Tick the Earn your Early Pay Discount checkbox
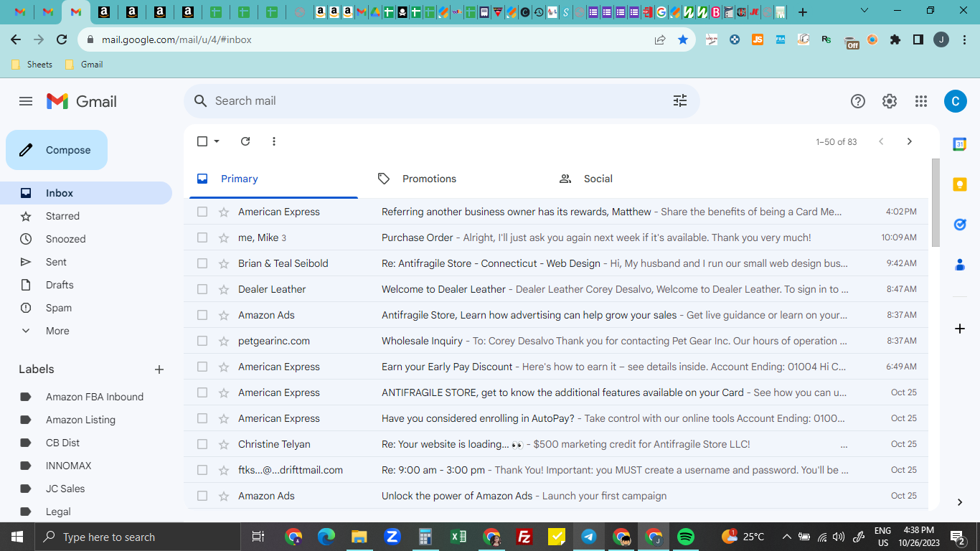The width and height of the screenshot is (980, 551). tap(202, 367)
